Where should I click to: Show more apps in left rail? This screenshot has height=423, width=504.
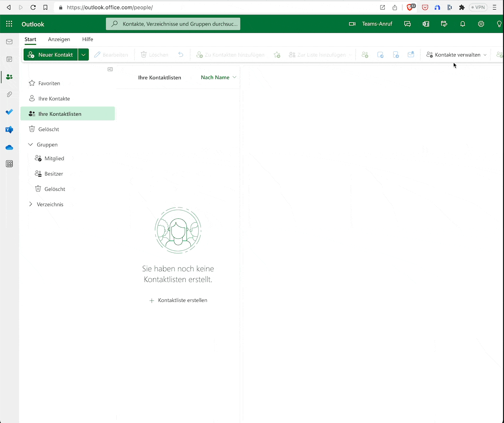[9, 164]
